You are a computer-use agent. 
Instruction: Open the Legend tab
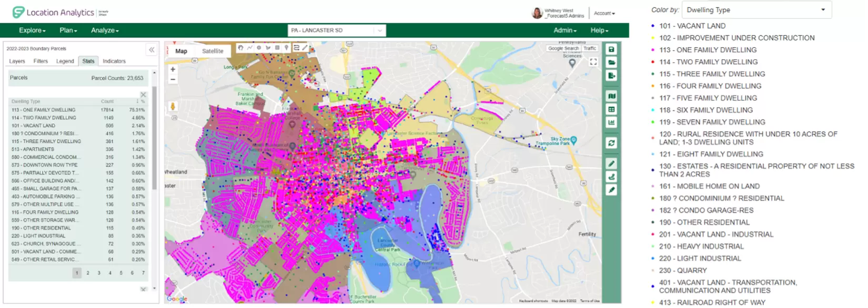click(65, 61)
